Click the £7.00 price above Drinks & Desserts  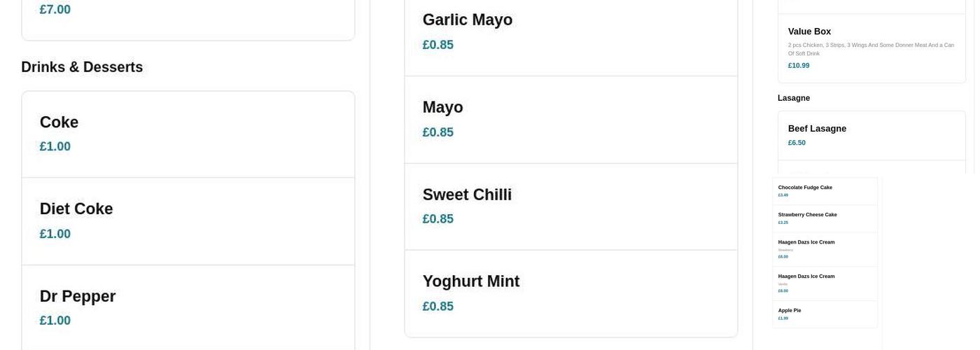55,10
